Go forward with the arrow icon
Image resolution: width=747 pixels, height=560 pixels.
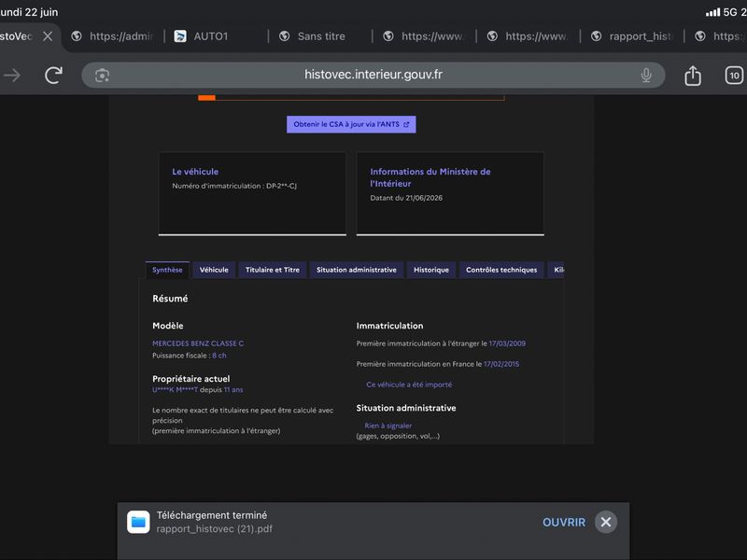point(12,76)
